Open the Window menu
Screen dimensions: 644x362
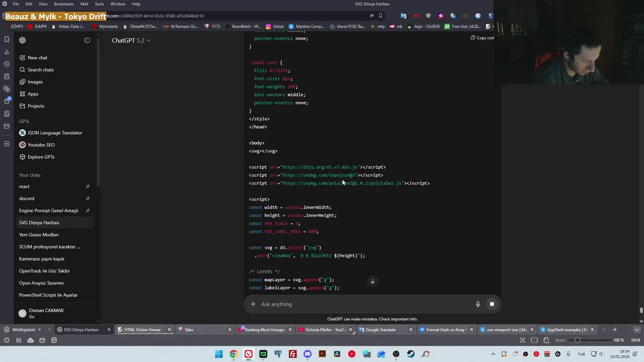(118, 4)
